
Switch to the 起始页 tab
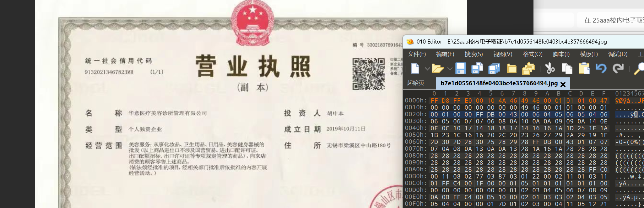pyautogui.click(x=416, y=83)
